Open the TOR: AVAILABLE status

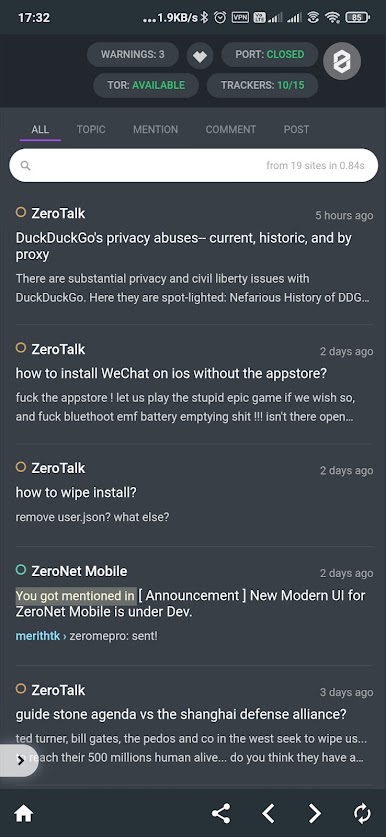146,85
